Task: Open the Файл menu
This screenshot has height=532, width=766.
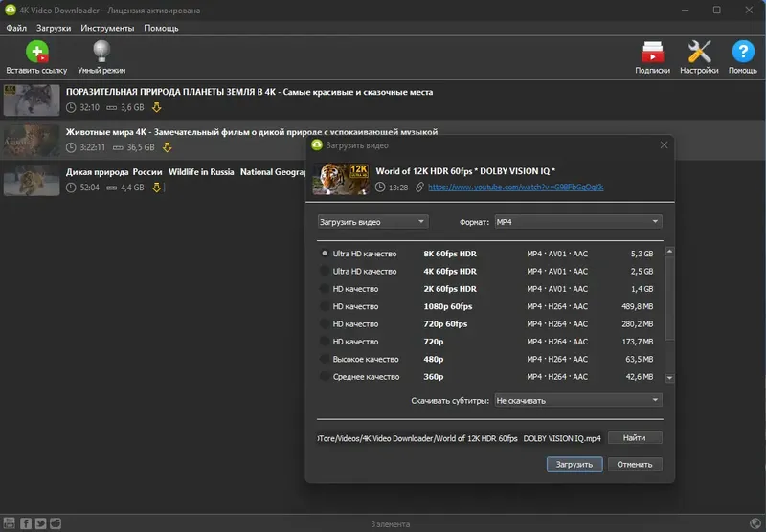Action: click(16, 28)
